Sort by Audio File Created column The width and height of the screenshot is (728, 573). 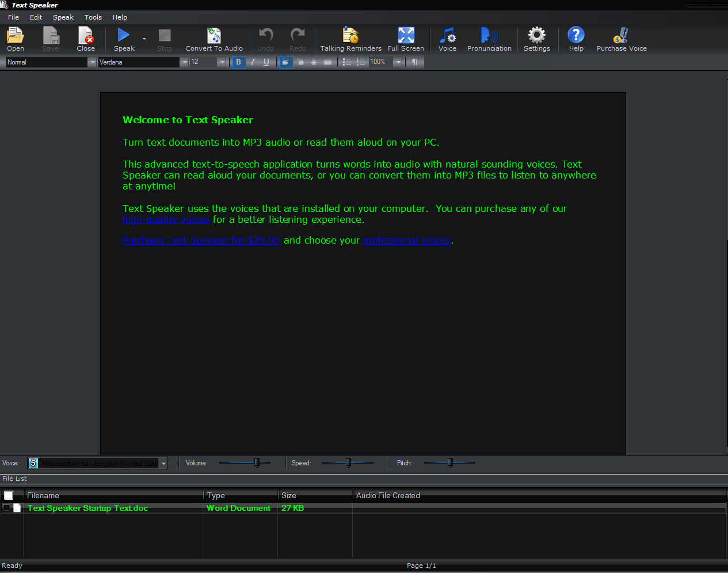[x=540, y=495]
